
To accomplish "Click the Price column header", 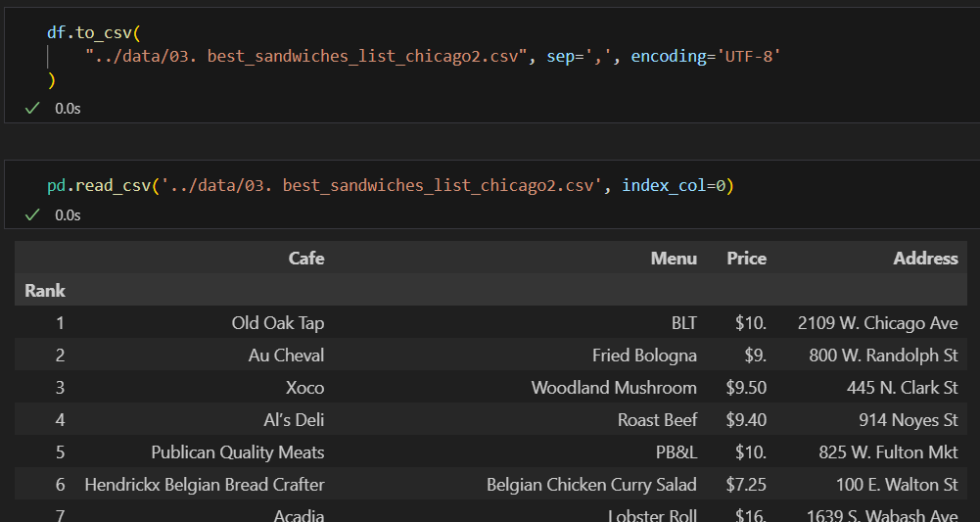I will pyautogui.click(x=746, y=259).
